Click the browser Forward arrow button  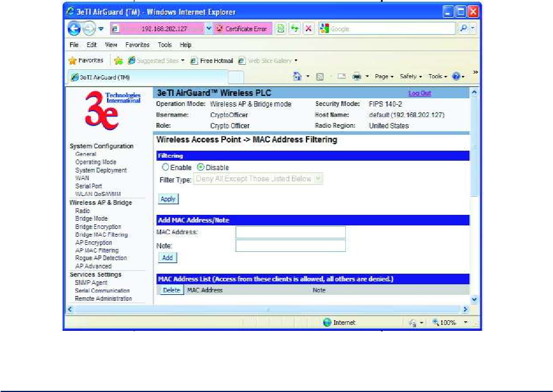(x=89, y=29)
